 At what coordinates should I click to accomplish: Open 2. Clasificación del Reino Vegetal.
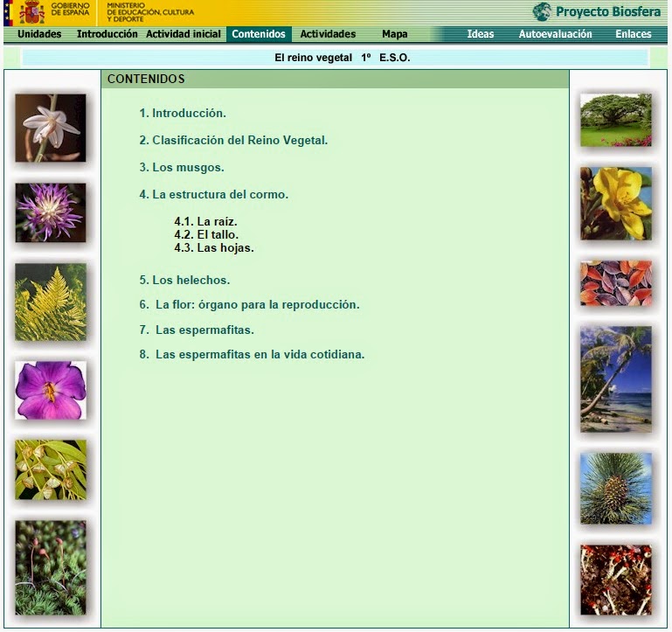click(233, 140)
